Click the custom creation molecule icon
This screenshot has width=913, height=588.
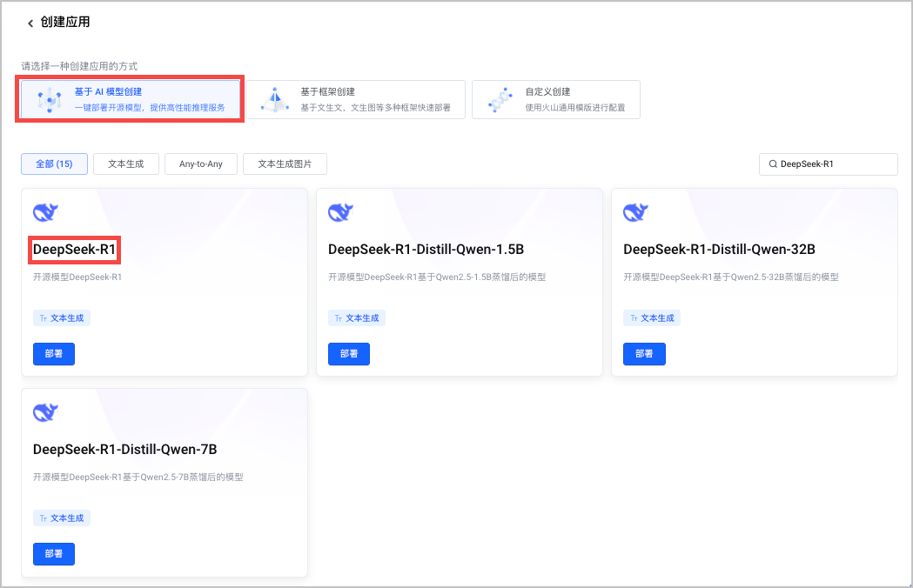click(x=500, y=99)
